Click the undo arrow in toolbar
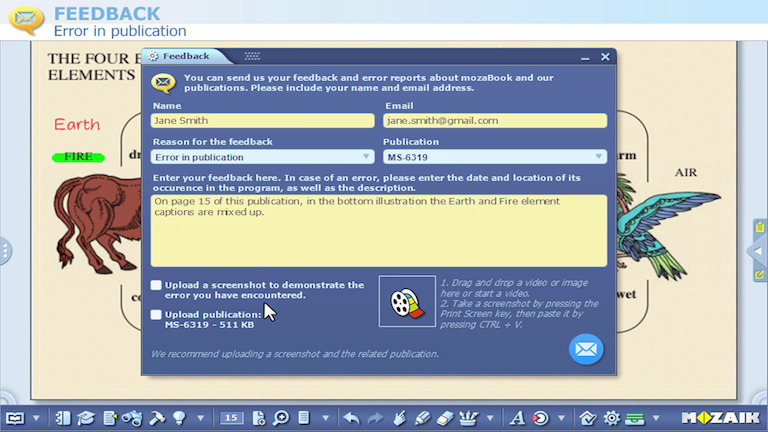Image resolution: width=768 pixels, height=432 pixels. point(351,418)
